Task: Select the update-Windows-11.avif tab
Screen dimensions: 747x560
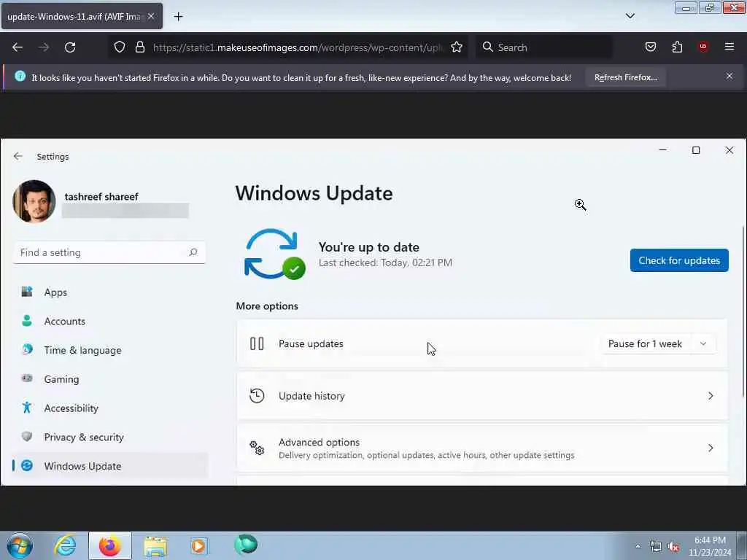Action: pos(82,16)
